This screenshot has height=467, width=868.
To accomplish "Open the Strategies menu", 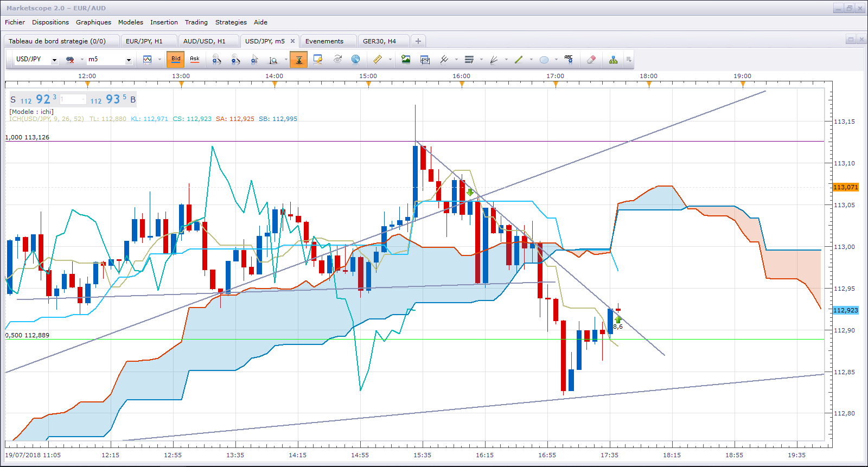I will coord(231,22).
